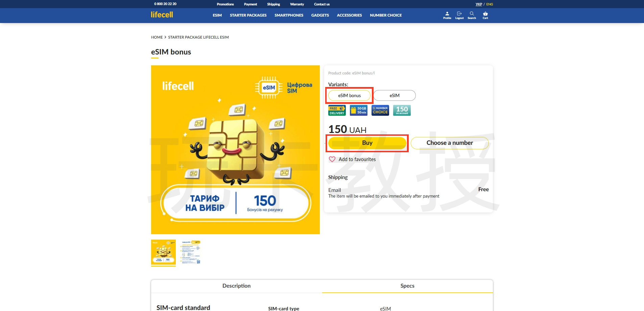The height and width of the screenshot is (311, 644).
Task: Open Payment link in top bar
Action: [251, 4]
